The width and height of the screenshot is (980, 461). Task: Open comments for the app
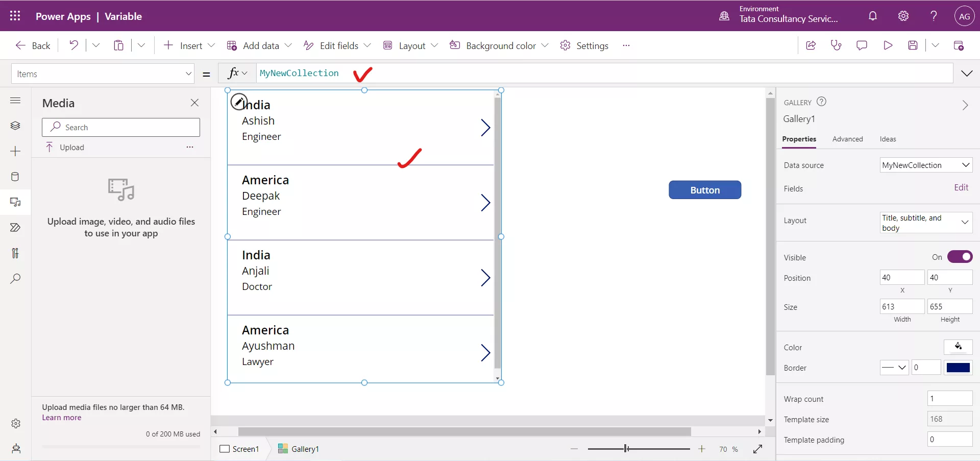pos(862,45)
